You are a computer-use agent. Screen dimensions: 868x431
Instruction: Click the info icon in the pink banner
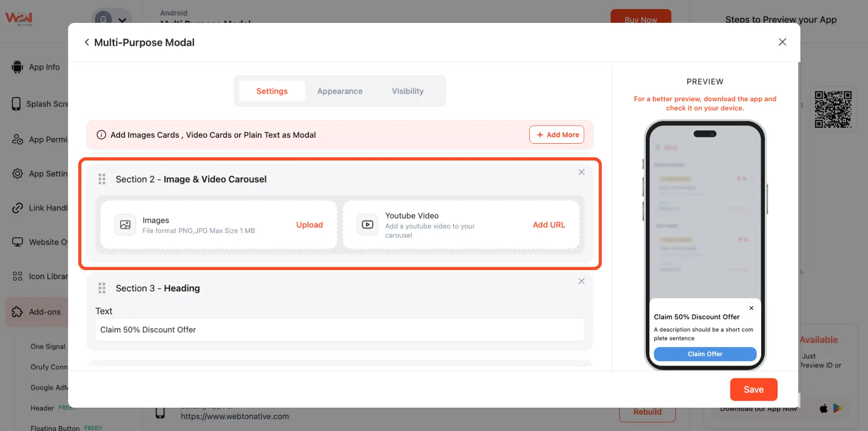click(x=101, y=135)
